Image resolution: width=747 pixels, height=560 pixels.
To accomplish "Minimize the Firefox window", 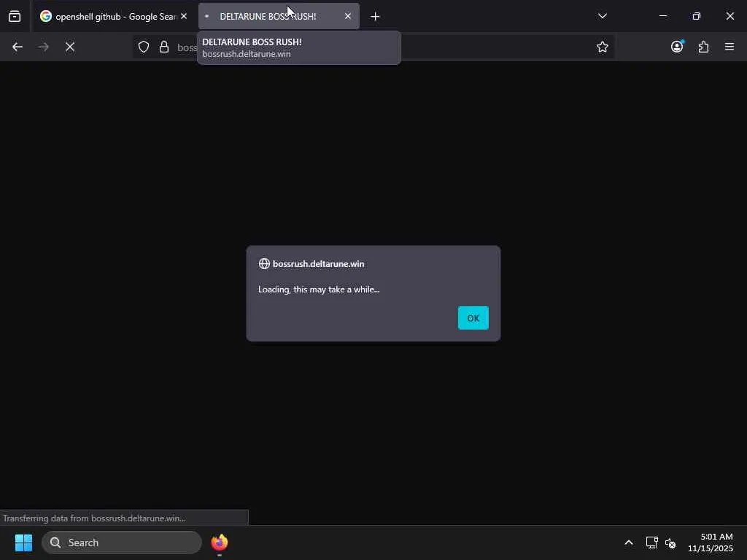I will (662, 16).
